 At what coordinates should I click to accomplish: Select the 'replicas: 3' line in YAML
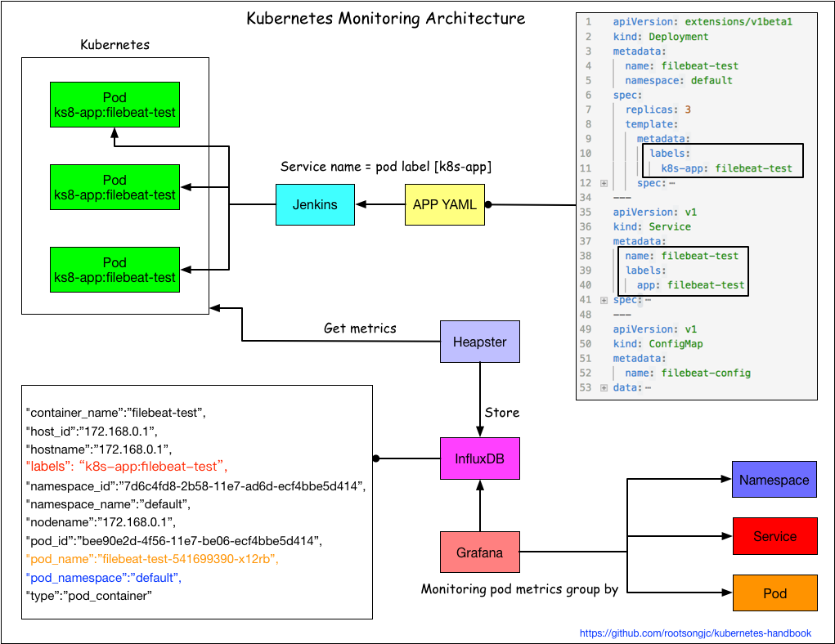click(x=658, y=110)
